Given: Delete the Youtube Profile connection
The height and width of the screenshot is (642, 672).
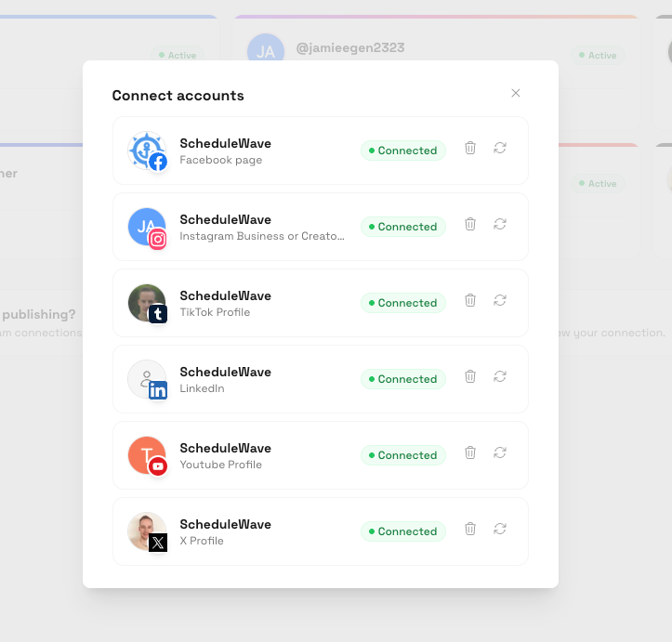Looking at the screenshot, I should [x=470, y=453].
